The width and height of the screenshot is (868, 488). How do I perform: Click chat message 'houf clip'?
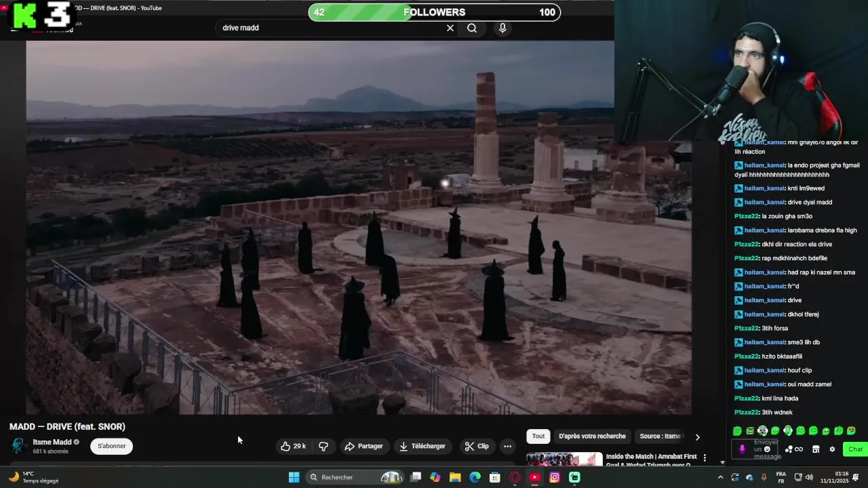(x=800, y=370)
